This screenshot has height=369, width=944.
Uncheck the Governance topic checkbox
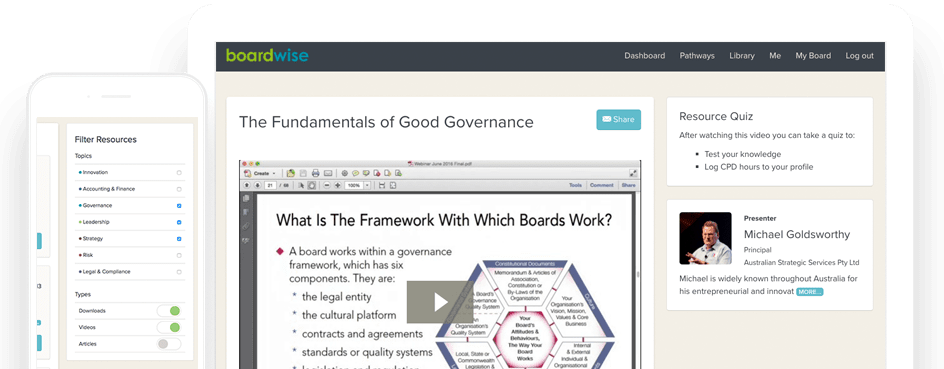pyautogui.click(x=179, y=206)
